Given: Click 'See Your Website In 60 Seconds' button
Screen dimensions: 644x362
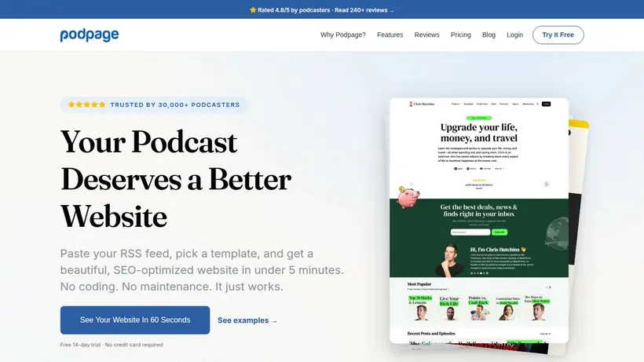Looking at the screenshot, I should [135, 320].
